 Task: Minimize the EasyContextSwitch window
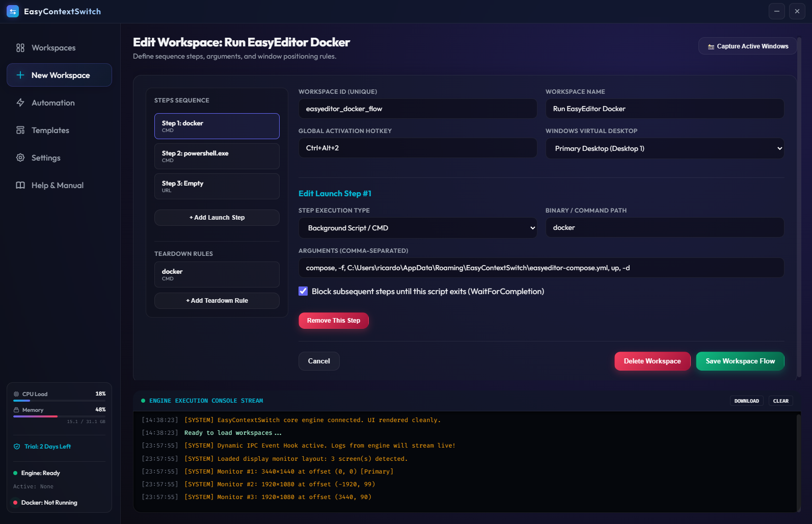coord(777,11)
